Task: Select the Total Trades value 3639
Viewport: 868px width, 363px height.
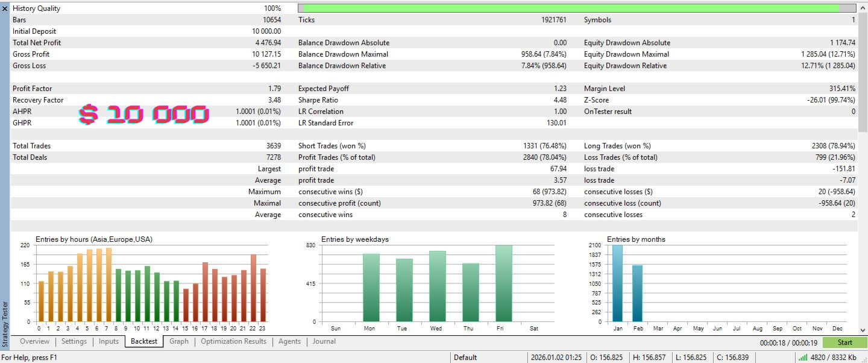Action: click(x=274, y=146)
